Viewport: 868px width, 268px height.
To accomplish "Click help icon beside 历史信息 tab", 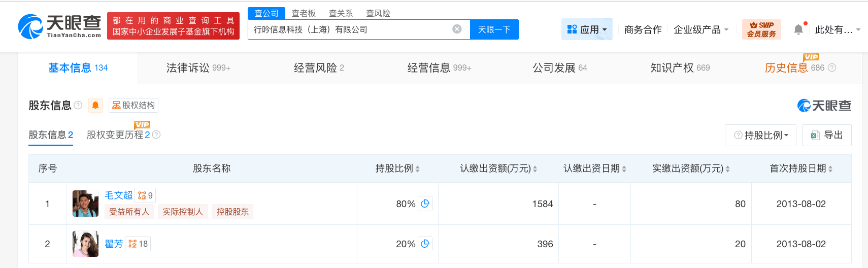I will [832, 68].
